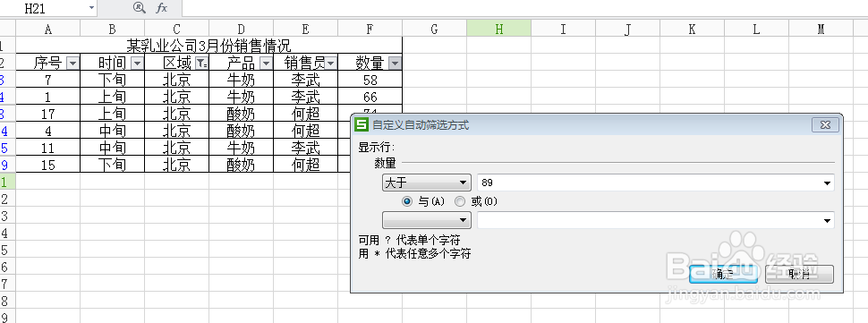
Task: Select column E header
Action: tap(305, 29)
